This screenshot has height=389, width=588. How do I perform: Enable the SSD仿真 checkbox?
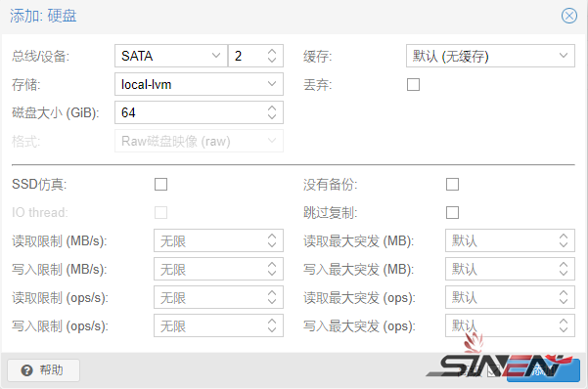(160, 185)
